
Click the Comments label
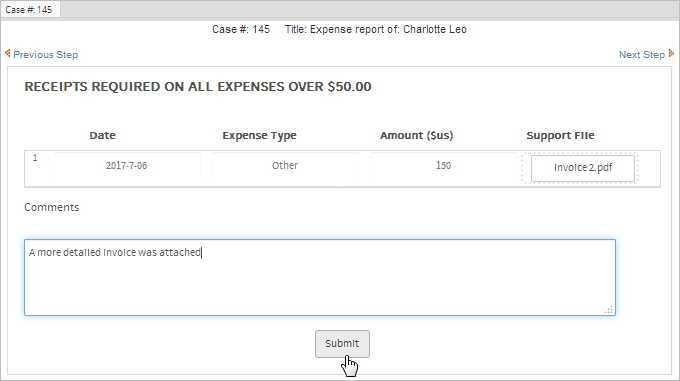[x=52, y=207]
